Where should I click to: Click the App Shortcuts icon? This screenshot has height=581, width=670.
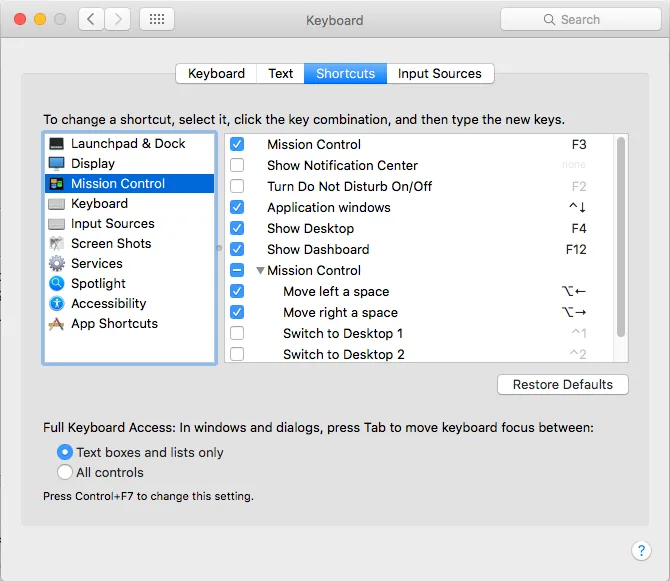(x=56, y=324)
